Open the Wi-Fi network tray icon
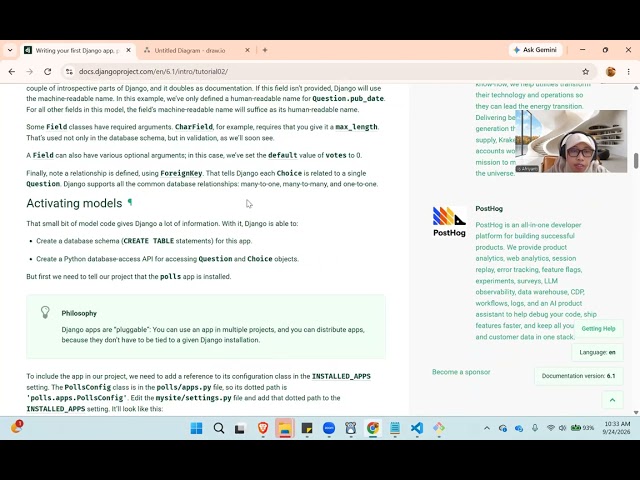 pos(551,428)
